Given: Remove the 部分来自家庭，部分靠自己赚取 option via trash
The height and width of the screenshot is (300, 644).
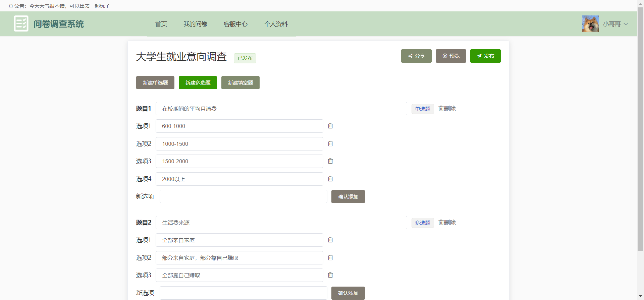Looking at the screenshot, I should [x=330, y=257].
